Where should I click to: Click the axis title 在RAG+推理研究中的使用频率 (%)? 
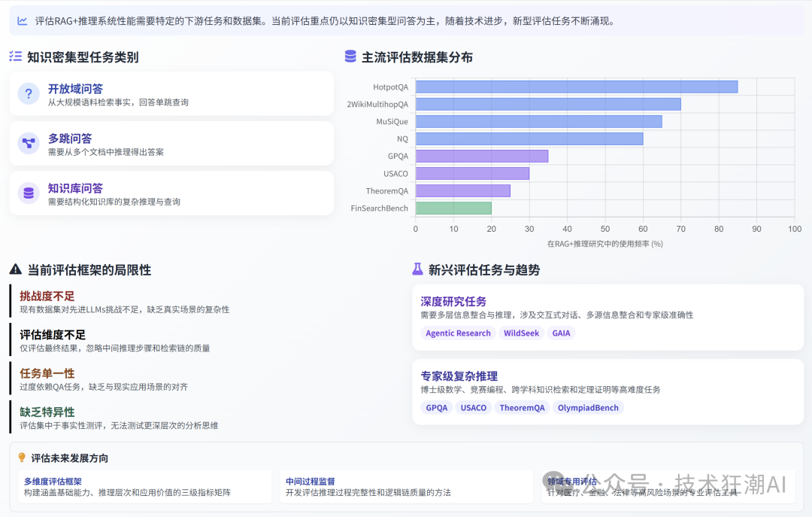click(604, 244)
